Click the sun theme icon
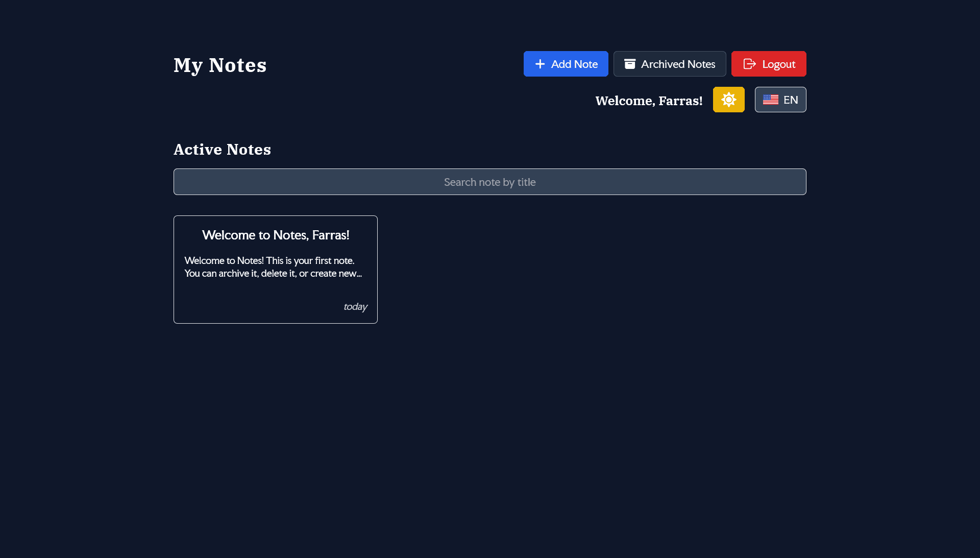Viewport: 980px width, 558px height. tap(728, 100)
